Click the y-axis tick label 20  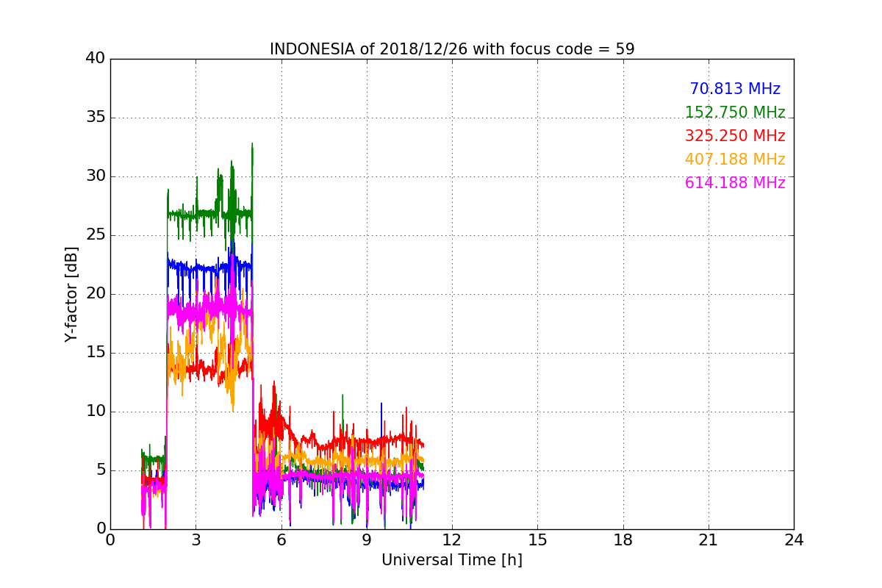[x=96, y=294]
